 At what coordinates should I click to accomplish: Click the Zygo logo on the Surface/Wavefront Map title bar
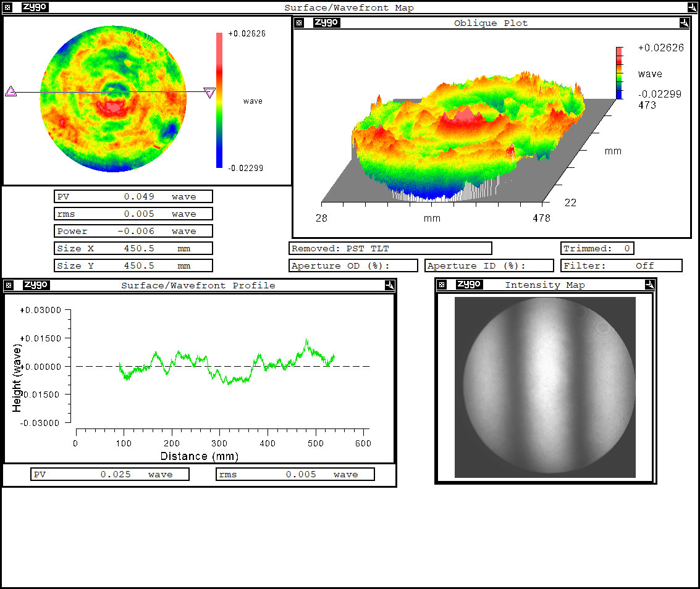tap(35, 7)
